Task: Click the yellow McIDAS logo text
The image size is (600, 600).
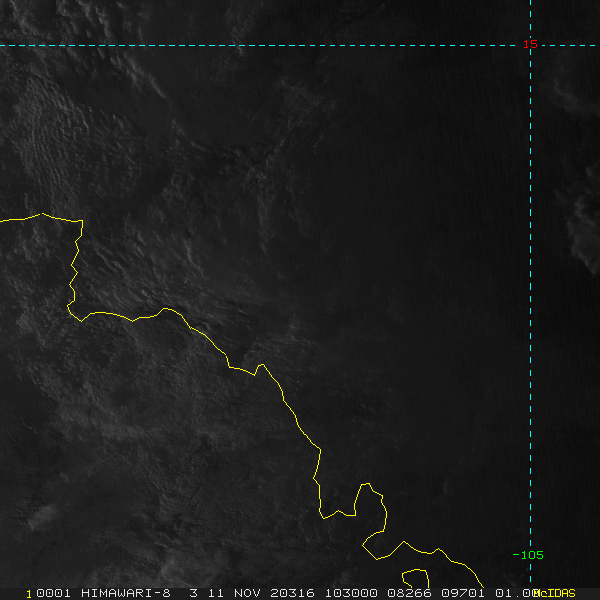Action: (555, 593)
